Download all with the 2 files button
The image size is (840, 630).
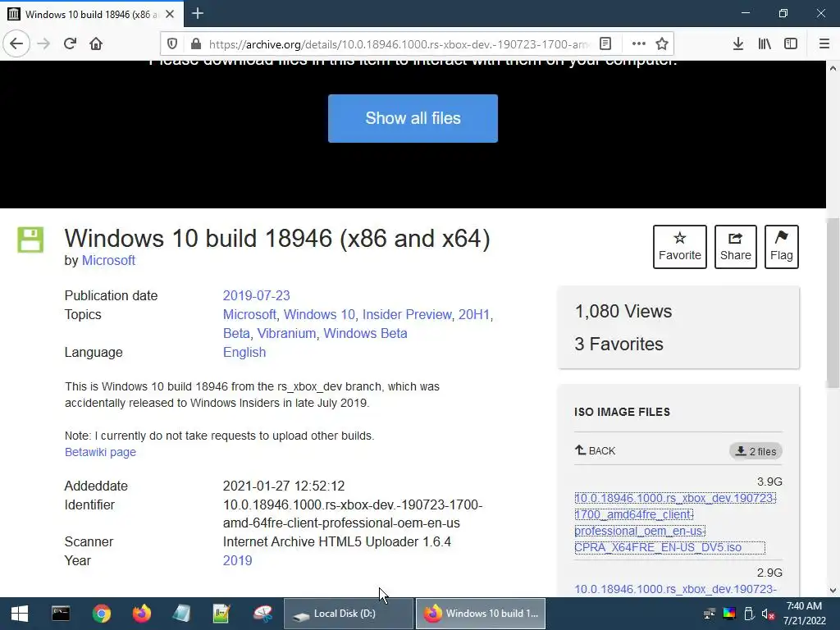(x=756, y=451)
